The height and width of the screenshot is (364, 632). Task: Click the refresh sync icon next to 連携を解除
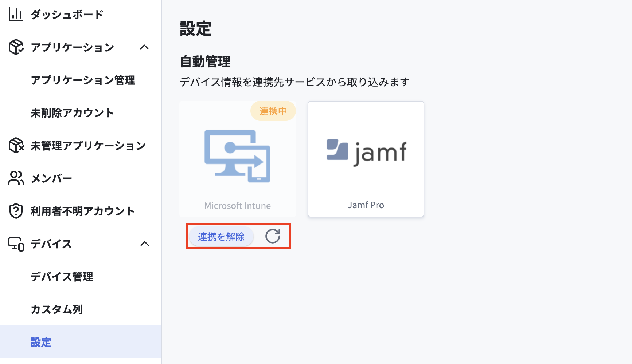(273, 236)
